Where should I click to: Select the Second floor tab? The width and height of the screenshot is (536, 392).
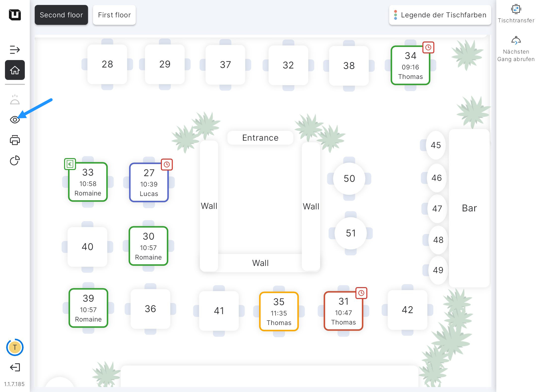click(x=61, y=15)
